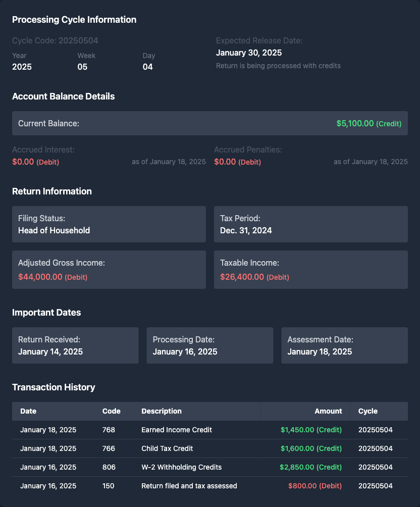This screenshot has width=420, height=507.
Task: Select the Adjusted Gross Income card
Action: tap(109, 270)
